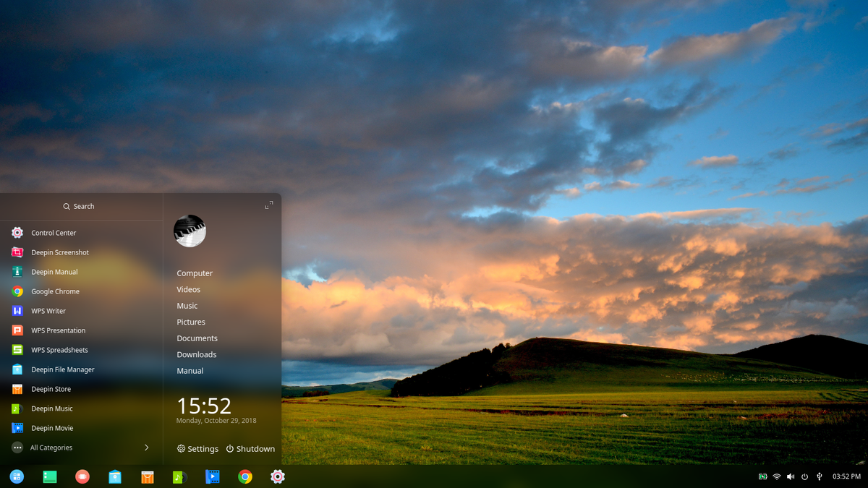Viewport: 868px width, 488px height.
Task: Click the USB device tray icon
Action: pyautogui.click(x=819, y=476)
